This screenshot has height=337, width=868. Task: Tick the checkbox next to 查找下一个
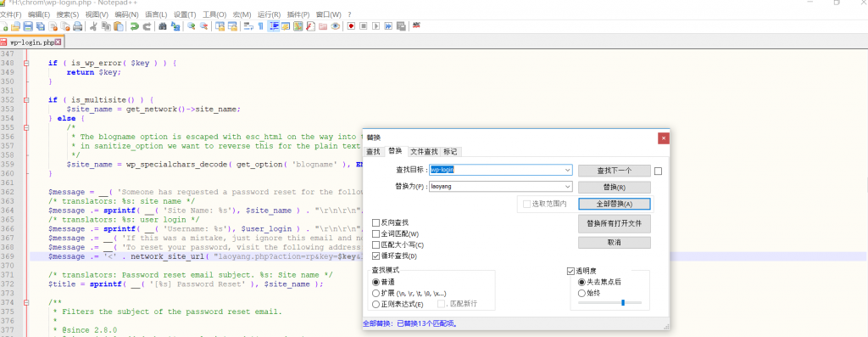pos(658,171)
